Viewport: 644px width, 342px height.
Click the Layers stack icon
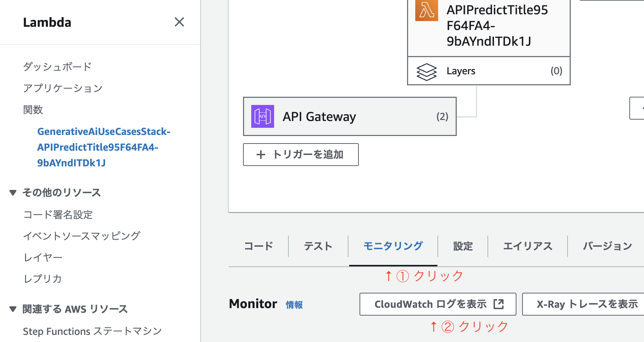[x=427, y=71]
